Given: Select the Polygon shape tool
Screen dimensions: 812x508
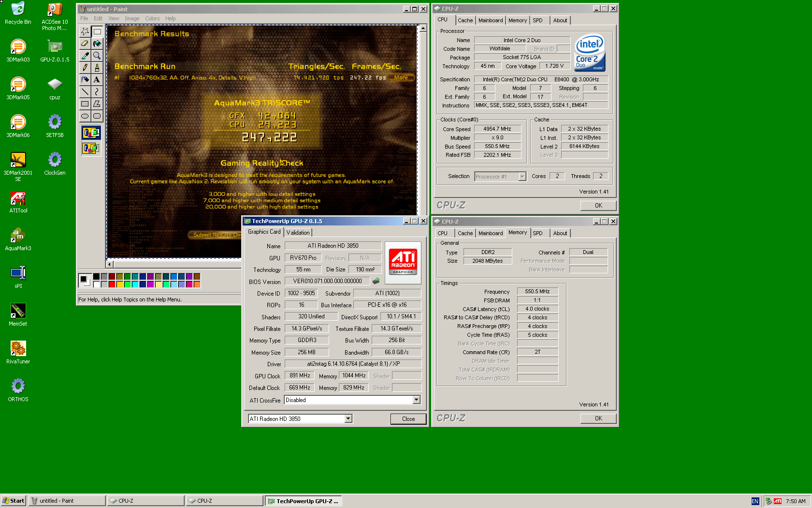Looking at the screenshot, I should [x=97, y=104].
